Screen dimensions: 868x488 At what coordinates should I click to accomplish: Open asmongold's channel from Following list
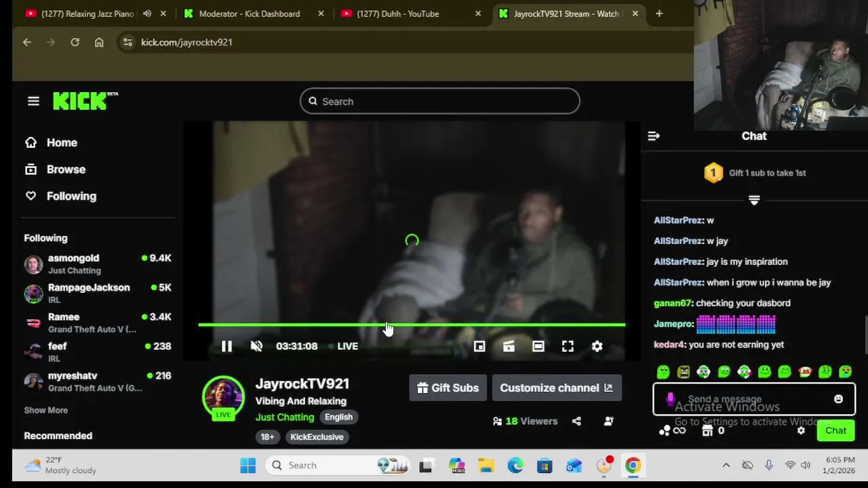[98, 264]
